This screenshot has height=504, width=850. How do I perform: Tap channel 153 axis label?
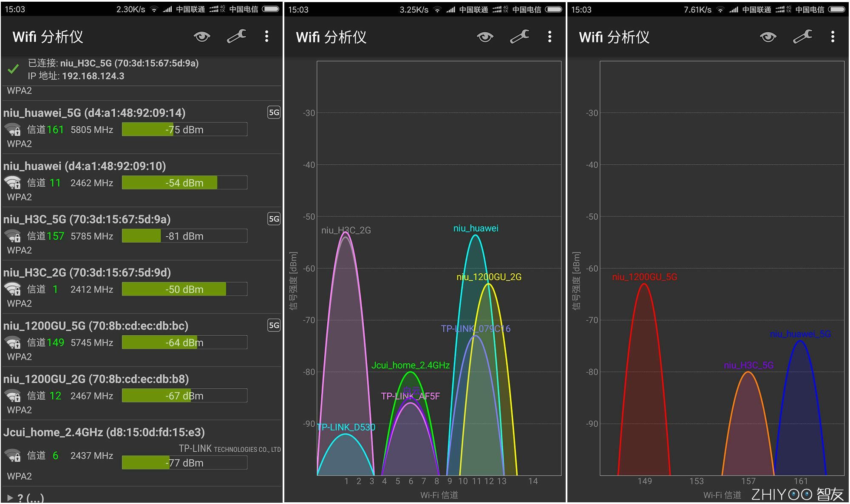[696, 481]
